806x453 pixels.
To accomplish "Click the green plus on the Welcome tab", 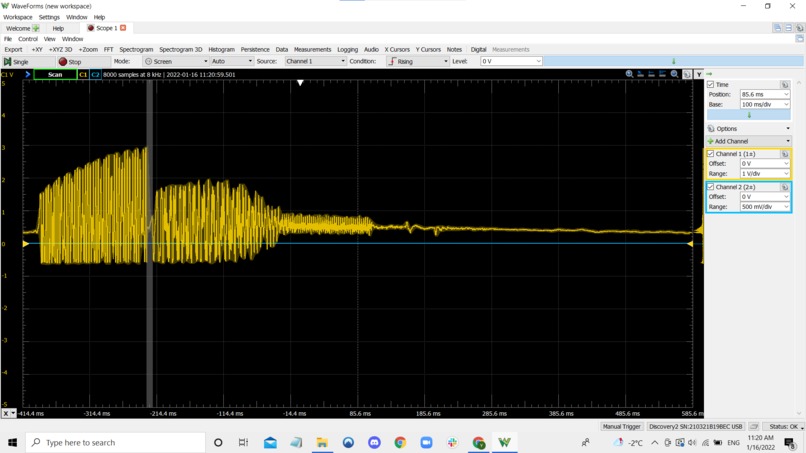I will 36,28.
